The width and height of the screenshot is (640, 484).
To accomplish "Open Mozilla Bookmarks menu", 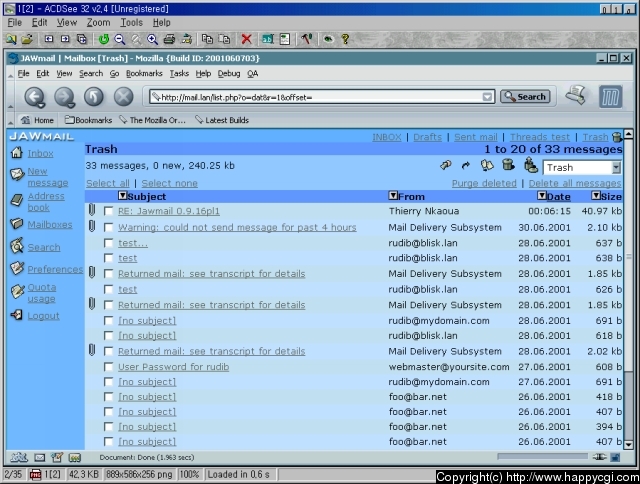I will [144, 74].
